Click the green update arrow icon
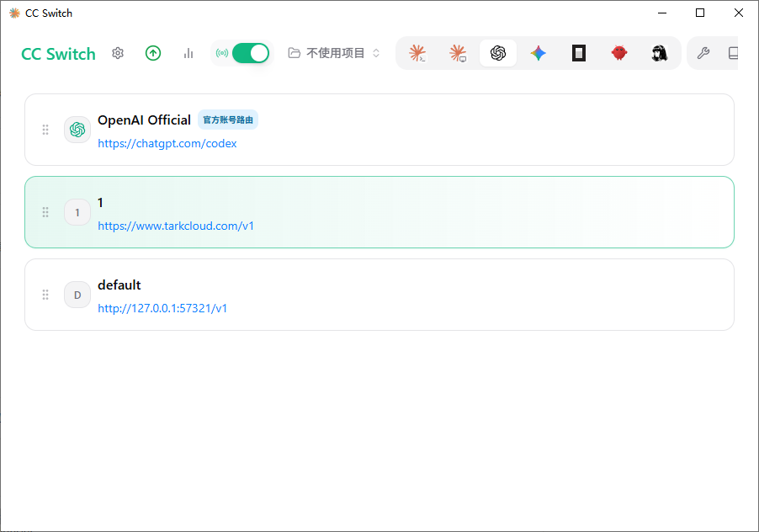The height and width of the screenshot is (532, 759). (153, 53)
